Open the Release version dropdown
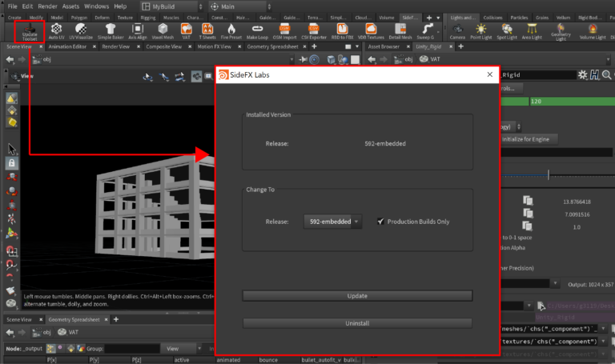Screen dimensions: 615x364 tap(332, 222)
